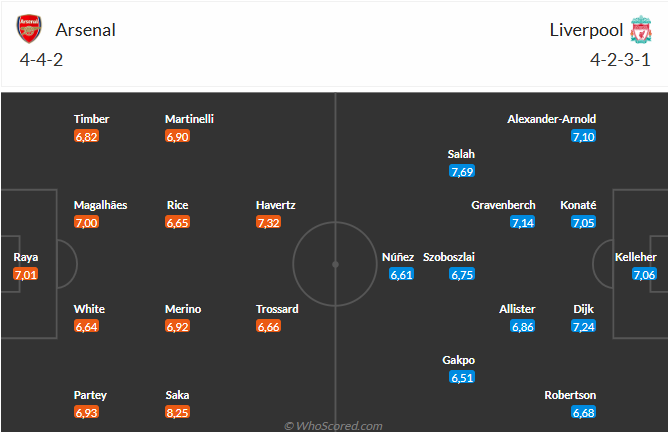Select Salah's 7,69 rating badge
Screen dimensions: 668x432
pos(462,171)
